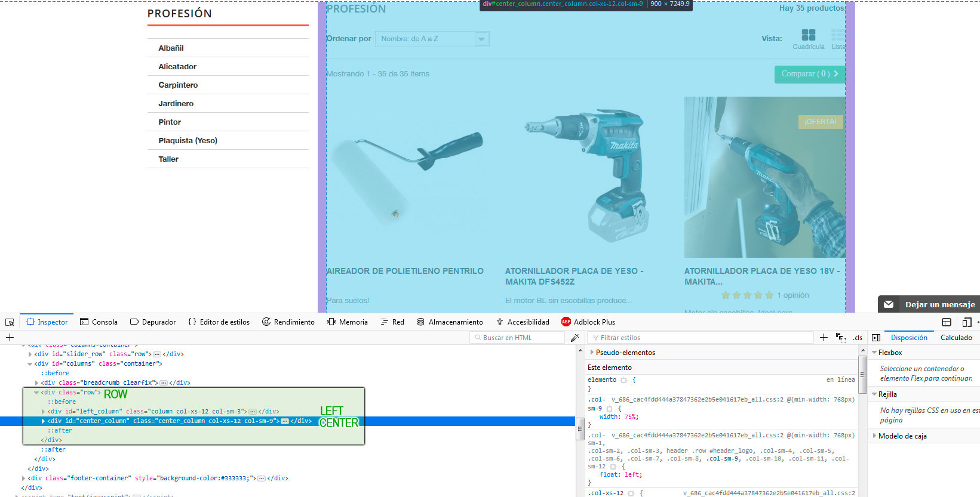The width and height of the screenshot is (980, 497).
Task: Open the Aireador de polietileno Pentrilo title
Action: click(405, 271)
